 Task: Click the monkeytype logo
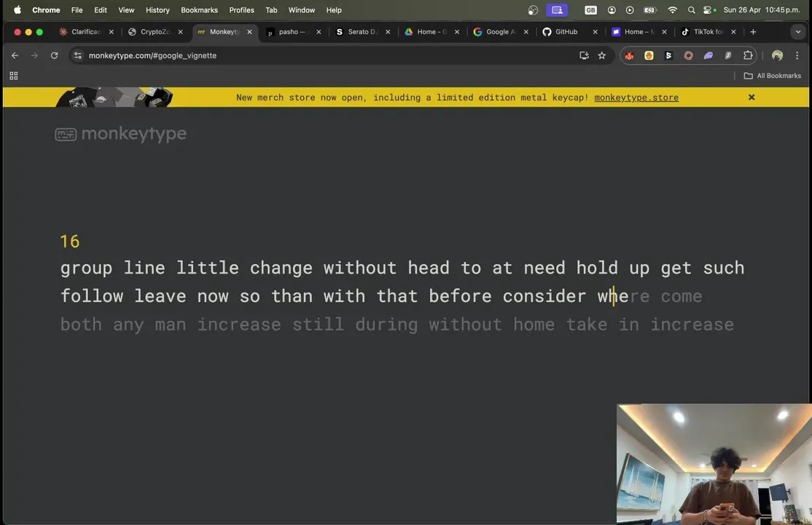121,133
